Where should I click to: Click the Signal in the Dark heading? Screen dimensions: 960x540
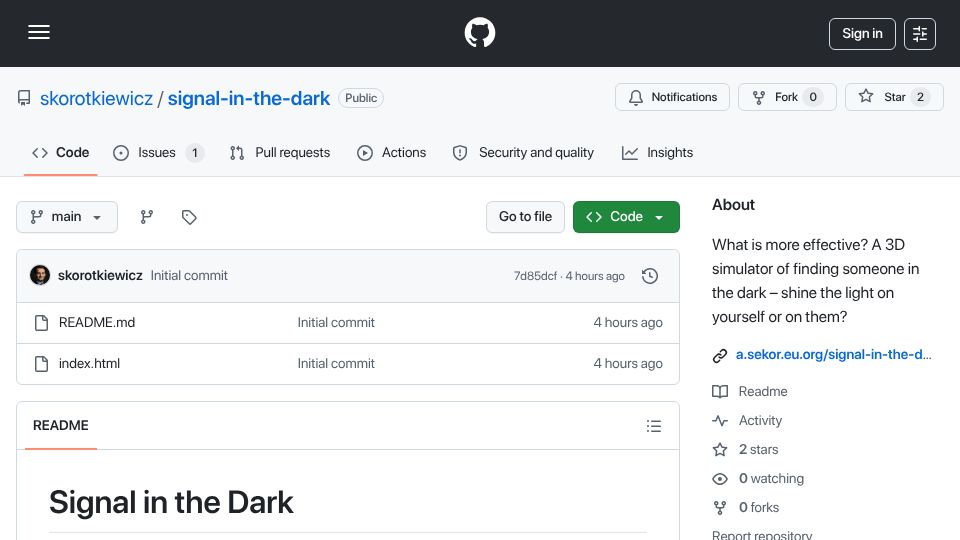(x=171, y=503)
